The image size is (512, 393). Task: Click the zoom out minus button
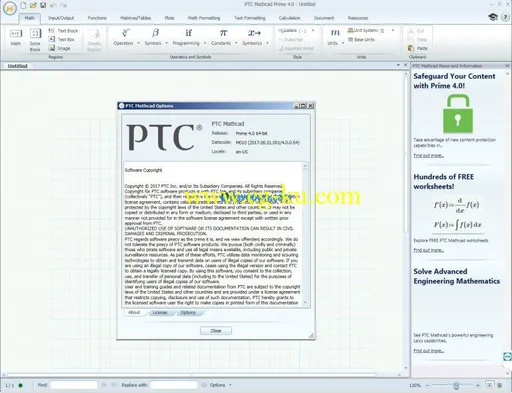428,385
